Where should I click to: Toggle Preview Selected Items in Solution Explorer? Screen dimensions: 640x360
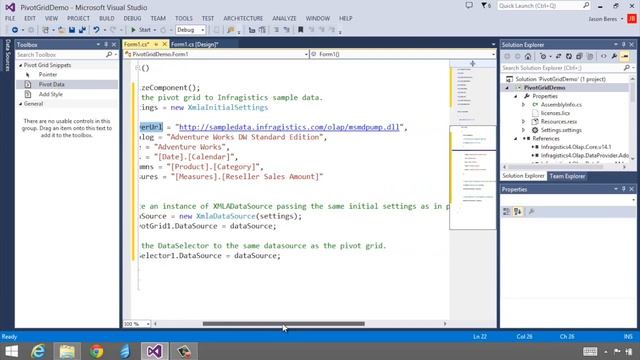point(625,56)
